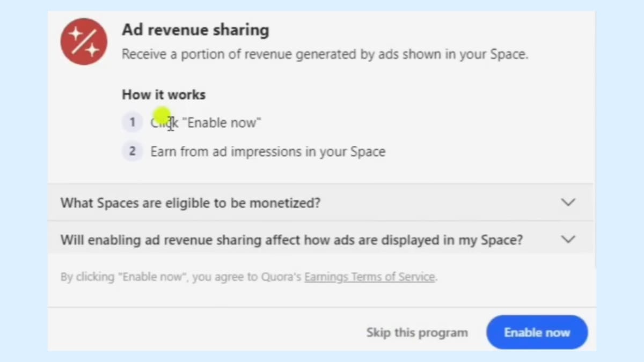
Task: Click the revenue description sentence under the title
Action: click(325, 54)
